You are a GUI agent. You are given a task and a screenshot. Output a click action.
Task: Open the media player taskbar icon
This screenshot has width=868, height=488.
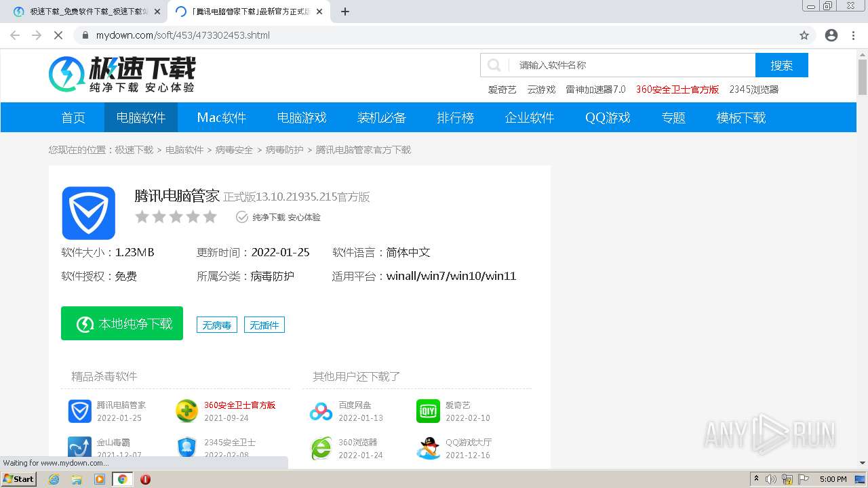[x=100, y=479]
